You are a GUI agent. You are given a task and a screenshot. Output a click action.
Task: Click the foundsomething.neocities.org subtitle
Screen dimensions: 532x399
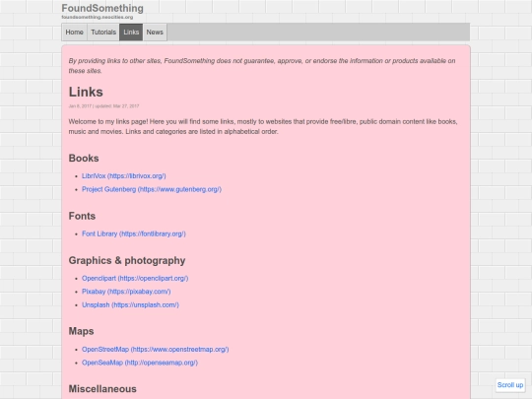[x=97, y=17]
